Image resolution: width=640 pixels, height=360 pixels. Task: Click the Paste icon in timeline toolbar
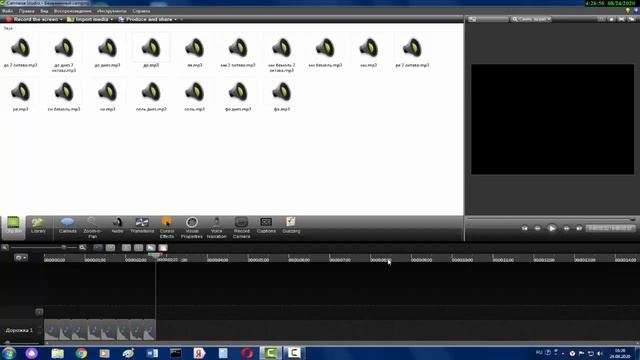coord(163,247)
